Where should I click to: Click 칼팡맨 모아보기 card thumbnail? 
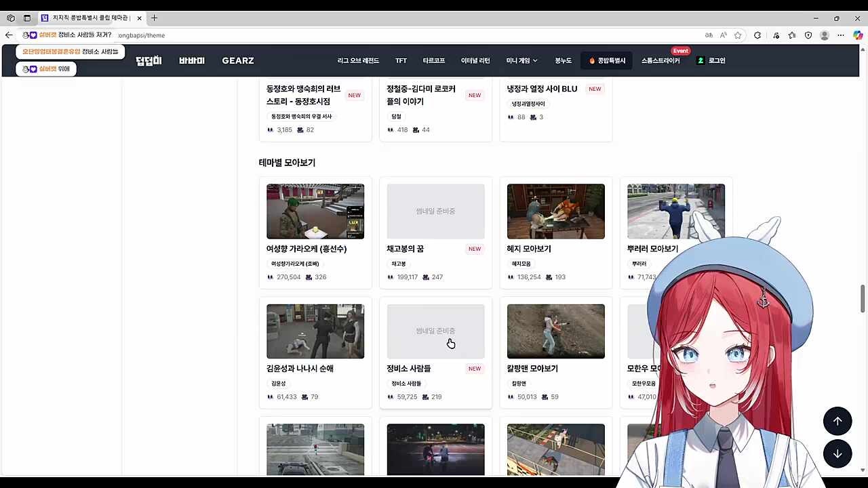click(x=556, y=331)
